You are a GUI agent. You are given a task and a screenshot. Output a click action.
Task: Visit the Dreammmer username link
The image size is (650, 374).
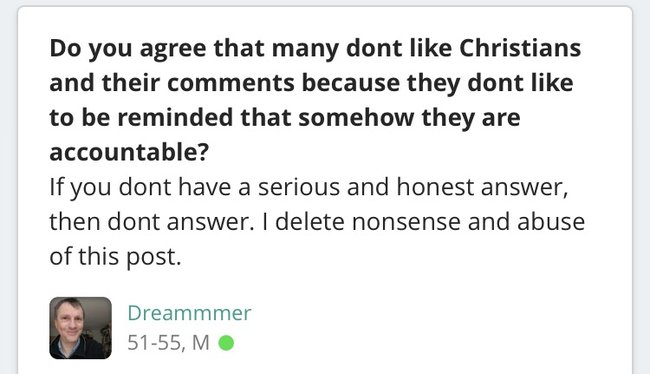[x=189, y=313]
